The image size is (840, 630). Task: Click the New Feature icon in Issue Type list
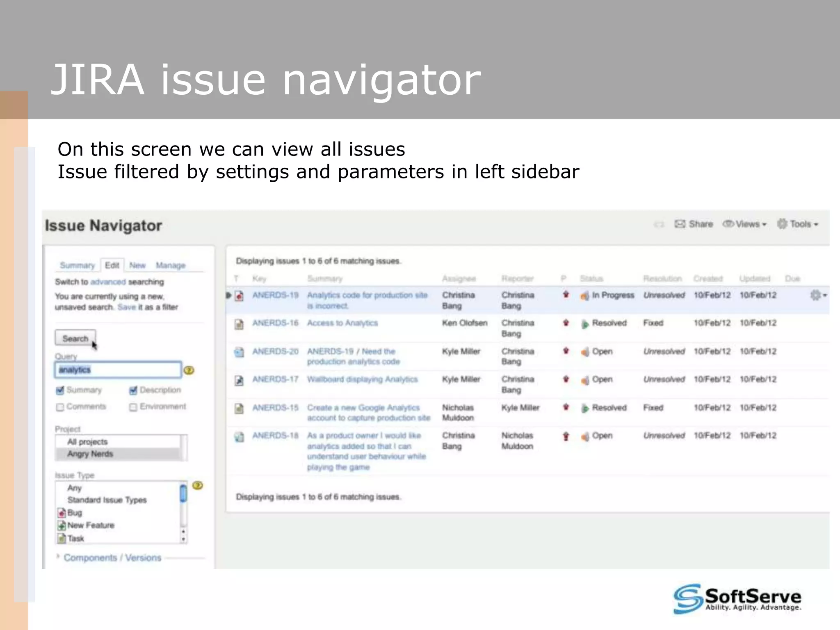pos(62,525)
